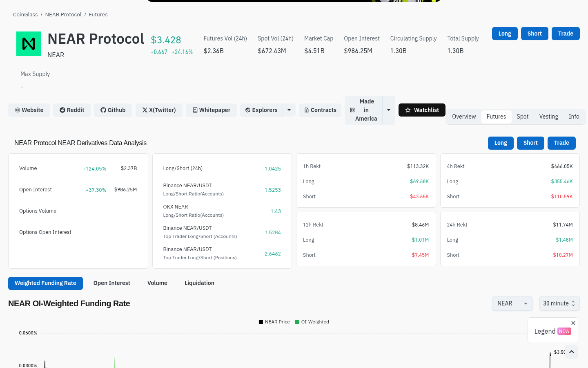Open the Info tab
Image resolution: width=588 pixels, height=368 pixels.
tap(574, 117)
